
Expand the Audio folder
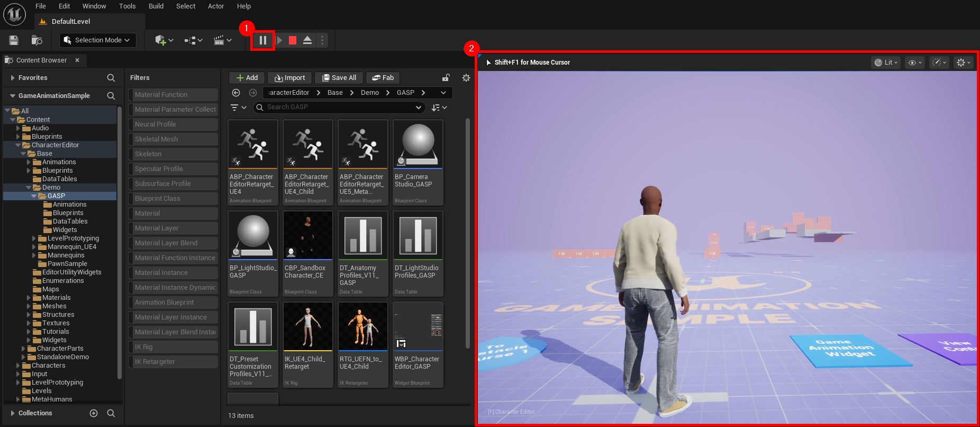point(18,128)
